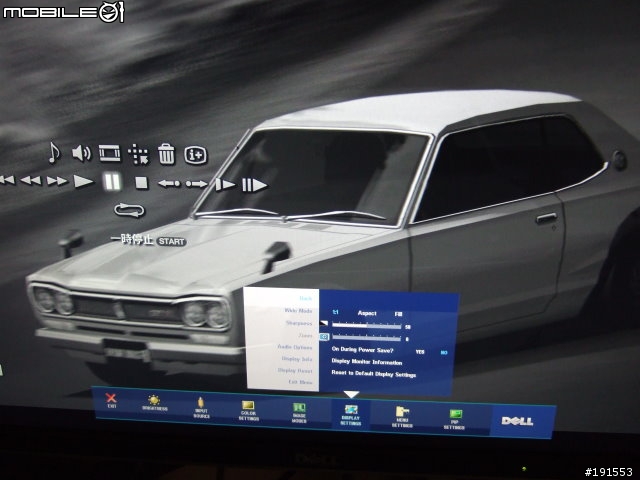Click the Sharpness slider bar

[x=367, y=325]
